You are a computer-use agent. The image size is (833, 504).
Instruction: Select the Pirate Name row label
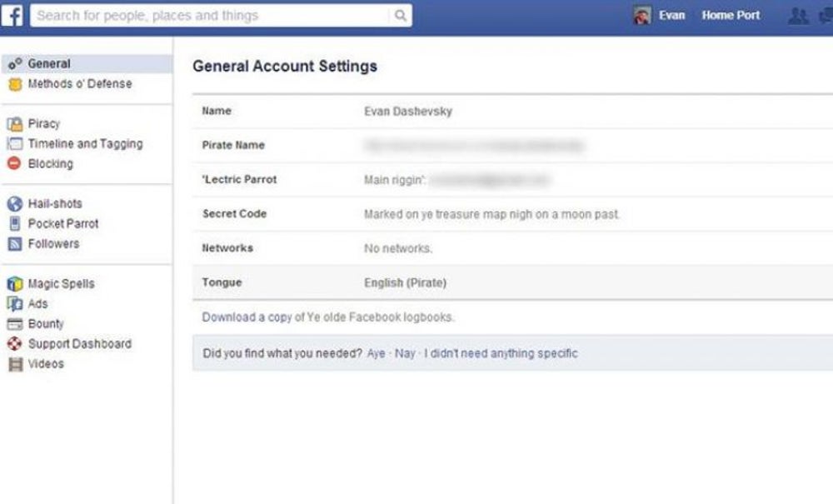[233, 145]
